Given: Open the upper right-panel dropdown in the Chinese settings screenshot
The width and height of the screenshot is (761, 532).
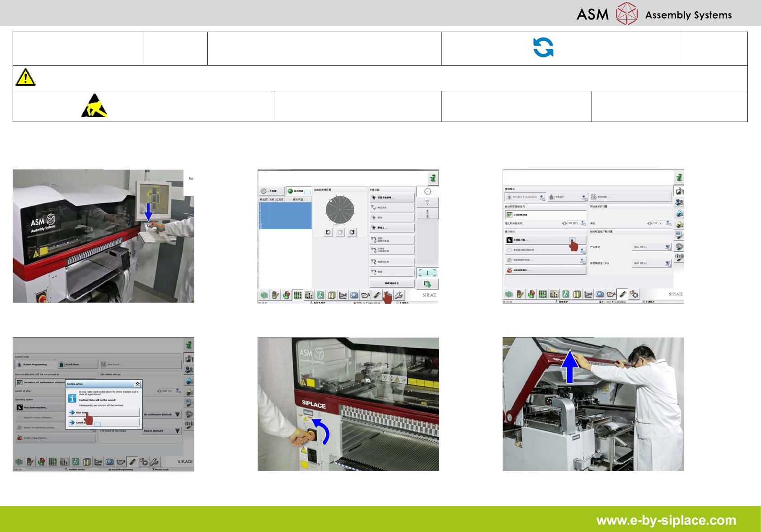Looking at the screenshot, I should pos(652,247).
